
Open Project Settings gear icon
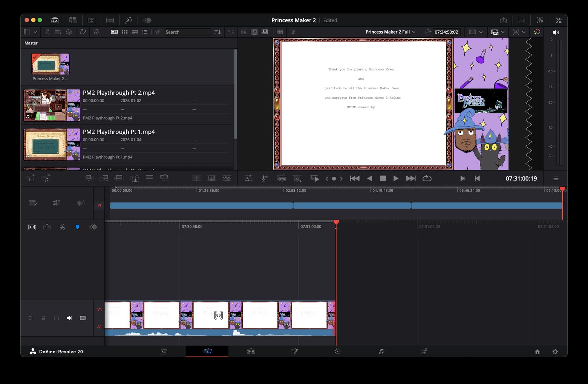[x=555, y=352]
